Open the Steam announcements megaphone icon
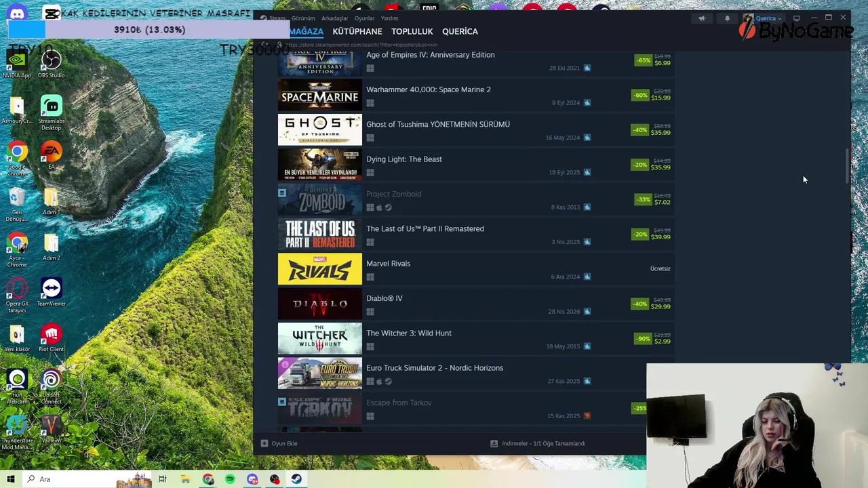Screen dimensions: 868x488 (702, 18)
